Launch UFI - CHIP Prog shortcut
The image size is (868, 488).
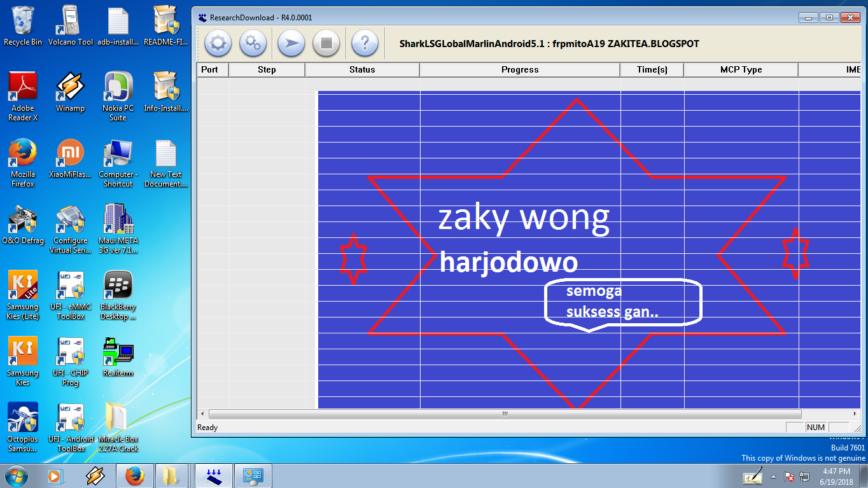[70, 361]
